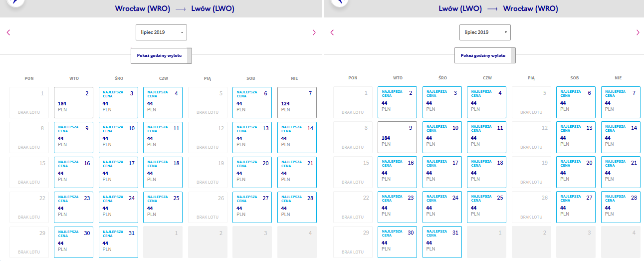Pick July 3 outbound flight at 44 PLN
Screen dimensions: 644x261
118,102
